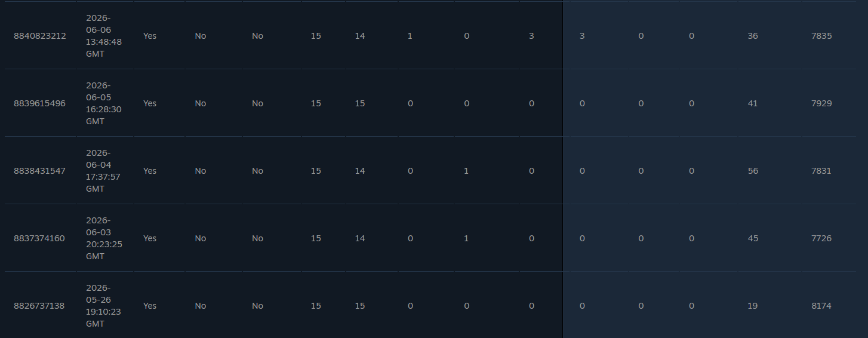This screenshot has width=868, height=338.
Task: Click the value 41 in second row
Action: (753, 103)
